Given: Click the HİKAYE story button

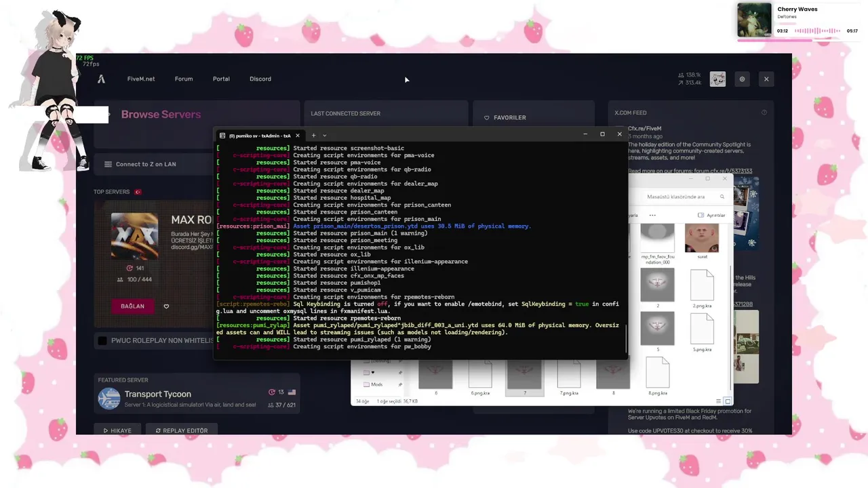Looking at the screenshot, I should point(117,430).
